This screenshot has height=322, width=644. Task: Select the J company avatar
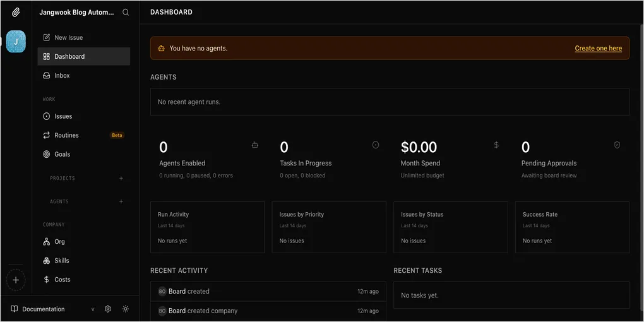[x=16, y=42]
